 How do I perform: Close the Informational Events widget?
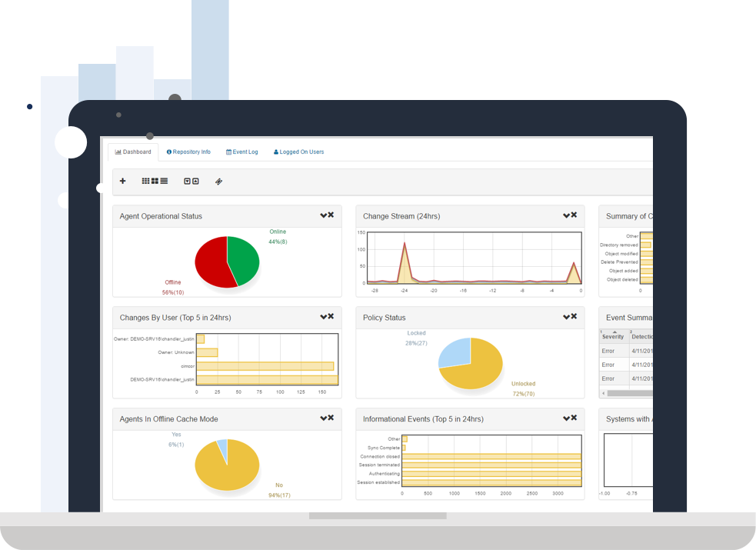pyautogui.click(x=574, y=418)
